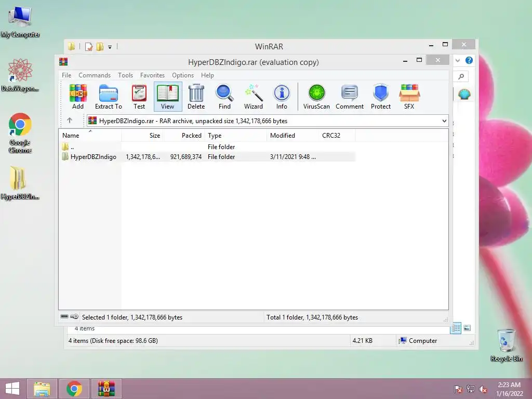Select the DataWagon desktop shortcut
The height and width of the screenshot is (399, 532).
(x=20, y=75)
